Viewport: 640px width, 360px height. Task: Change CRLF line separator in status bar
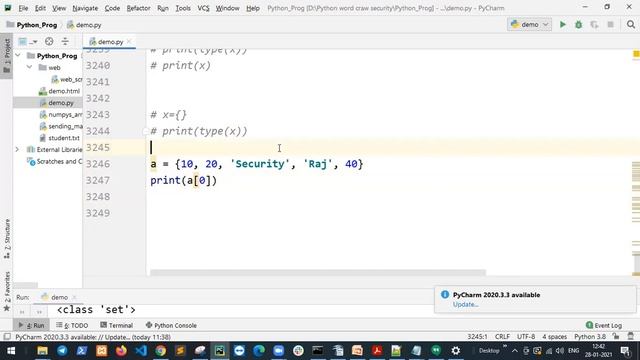(502, 337)
